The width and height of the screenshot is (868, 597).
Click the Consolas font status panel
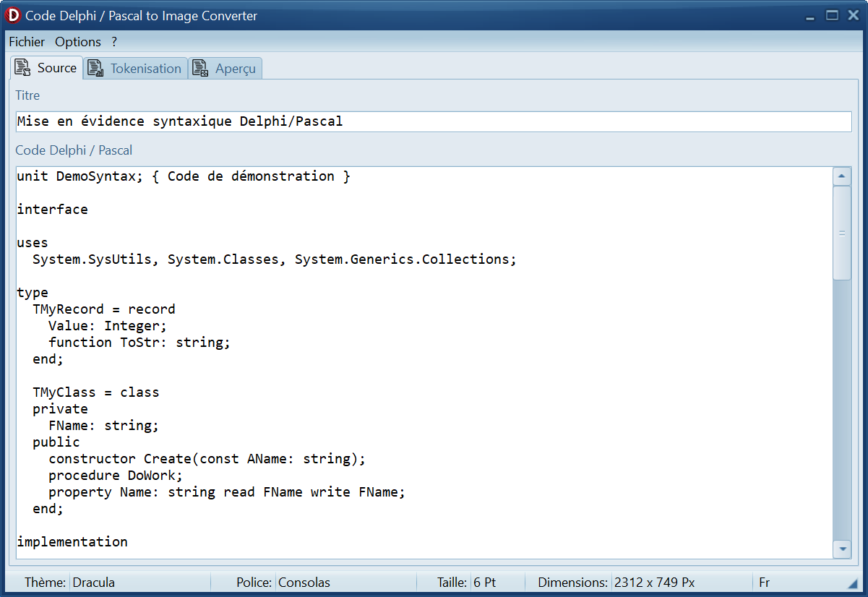[304, 583]
